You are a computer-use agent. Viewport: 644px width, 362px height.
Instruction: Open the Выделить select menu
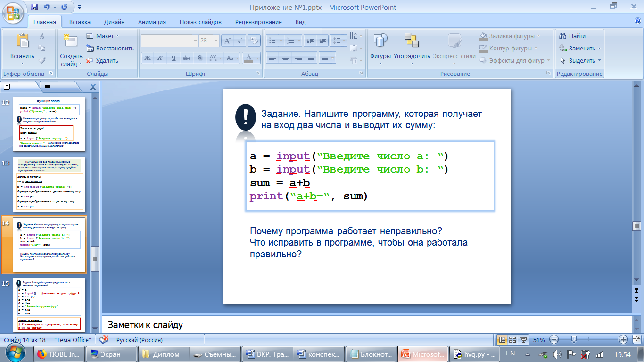tap(580, 60)
